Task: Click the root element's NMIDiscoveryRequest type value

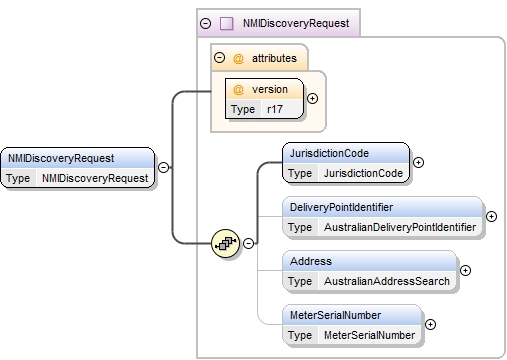Action: coord(95,178)
